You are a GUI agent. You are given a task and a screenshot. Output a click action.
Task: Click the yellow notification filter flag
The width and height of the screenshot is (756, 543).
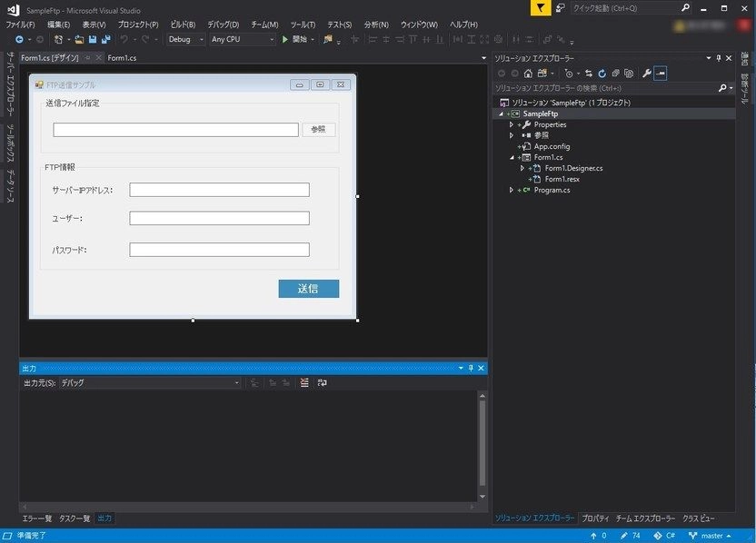pos(541,7)
